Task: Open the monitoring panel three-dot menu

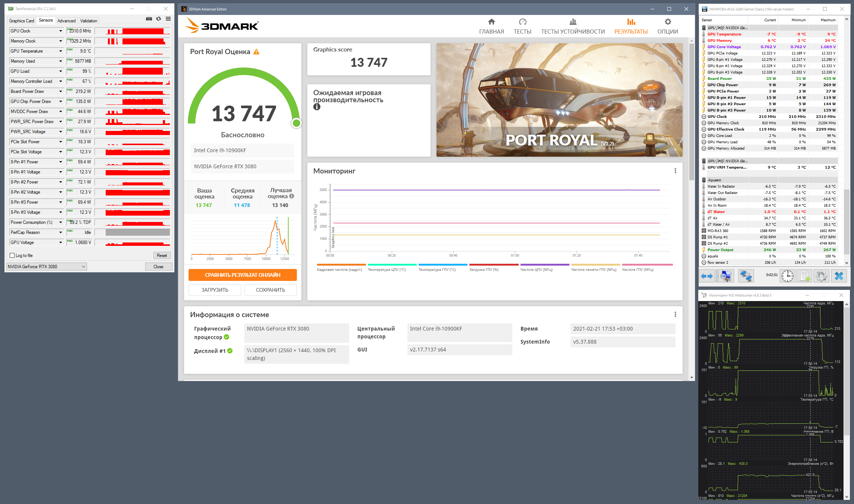Action: click(675, 171)
